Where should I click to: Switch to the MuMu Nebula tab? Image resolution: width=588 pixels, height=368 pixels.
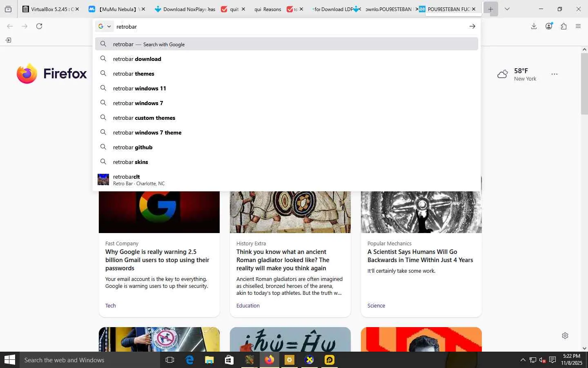[x=117, y=9]
